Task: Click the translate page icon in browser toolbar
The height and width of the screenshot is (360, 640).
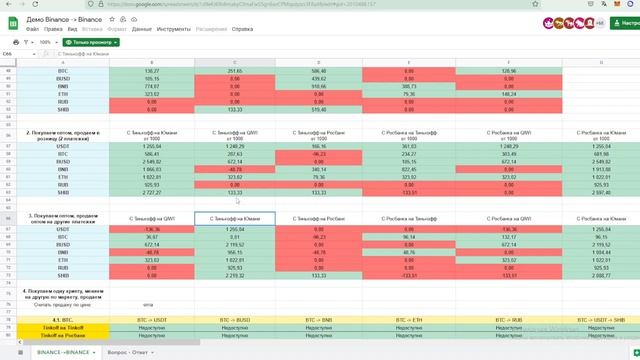Action: (604, 4)
